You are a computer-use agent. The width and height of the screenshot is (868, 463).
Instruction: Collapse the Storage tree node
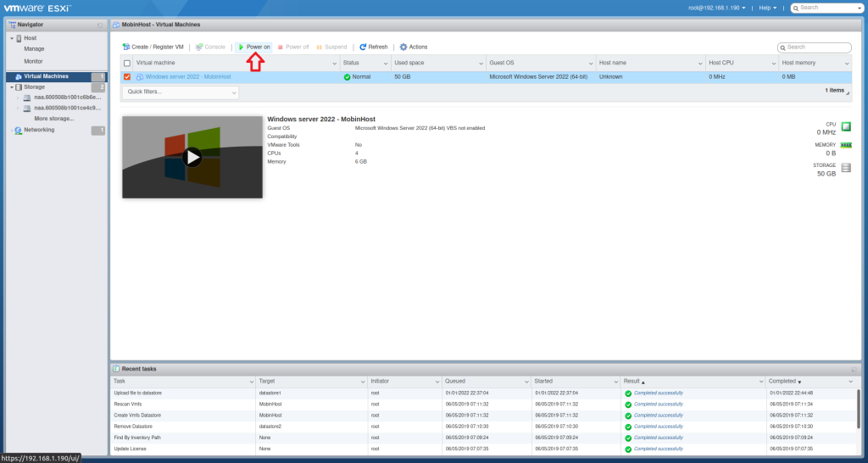coord(12,87)
